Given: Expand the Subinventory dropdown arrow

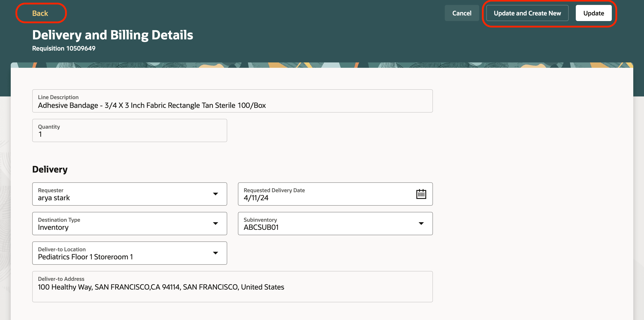Looking at the screenshot, I should coord(421,223).
